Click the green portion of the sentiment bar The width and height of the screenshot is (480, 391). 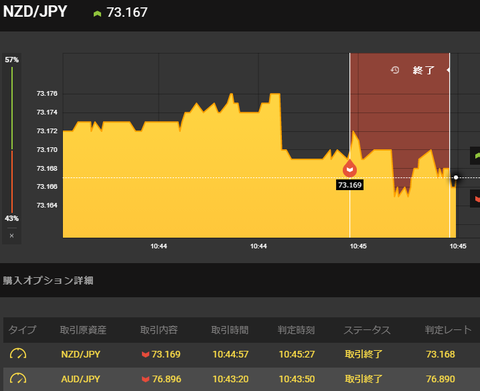coord(12,108)
